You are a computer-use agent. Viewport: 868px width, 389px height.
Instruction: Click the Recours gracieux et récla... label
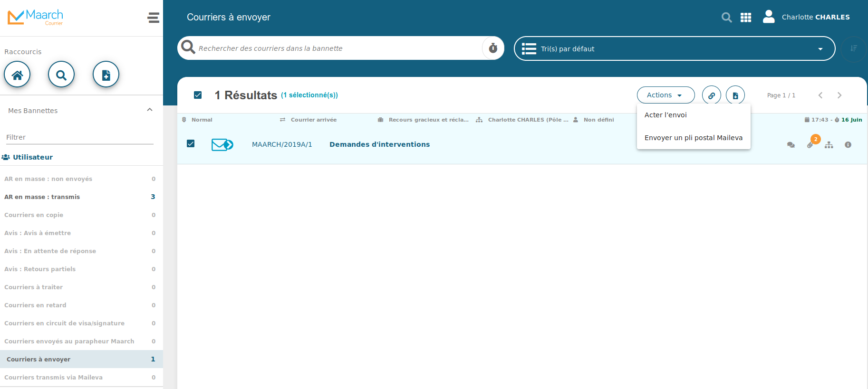428,120
